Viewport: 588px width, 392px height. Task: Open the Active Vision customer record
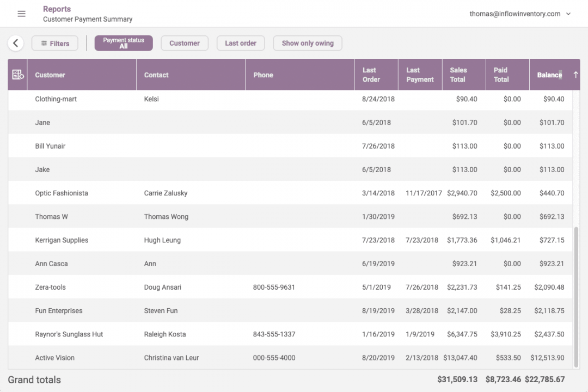point(54,358)
